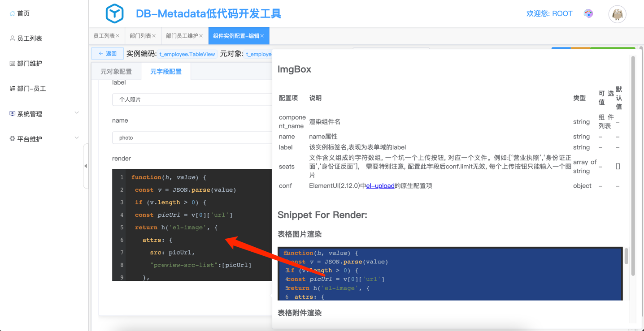Close the 部门列表 tab
The height and width of the screenshot is (331, 644).
click(154, 36)
